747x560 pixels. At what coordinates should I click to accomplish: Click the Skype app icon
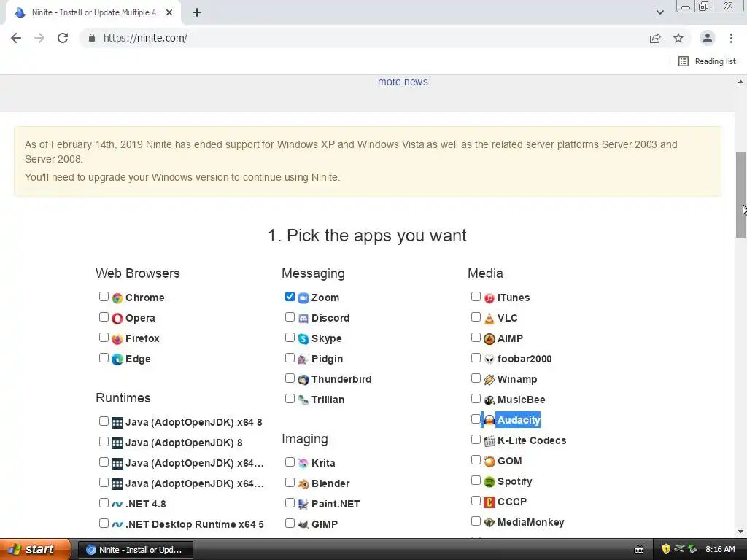pos(303,339)
